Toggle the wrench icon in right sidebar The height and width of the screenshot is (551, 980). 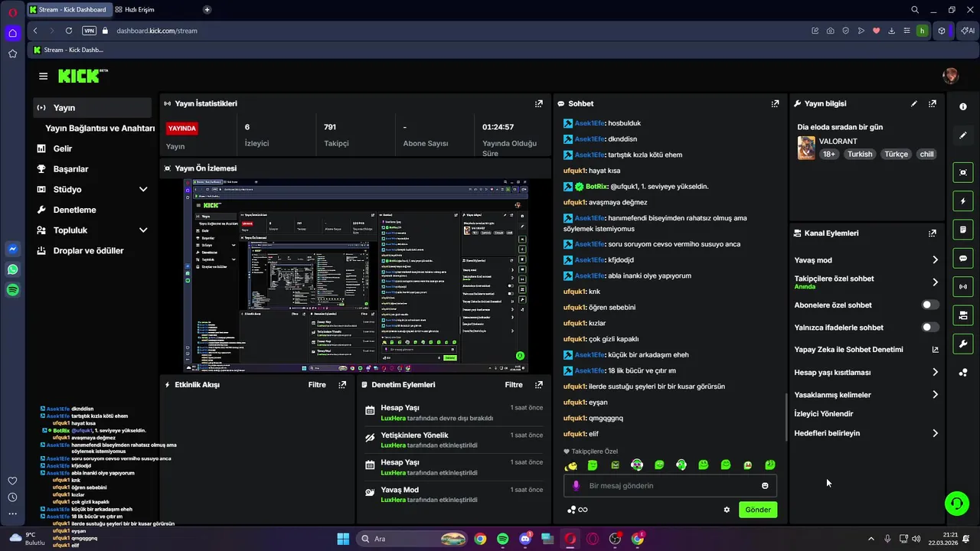[963, 344]
